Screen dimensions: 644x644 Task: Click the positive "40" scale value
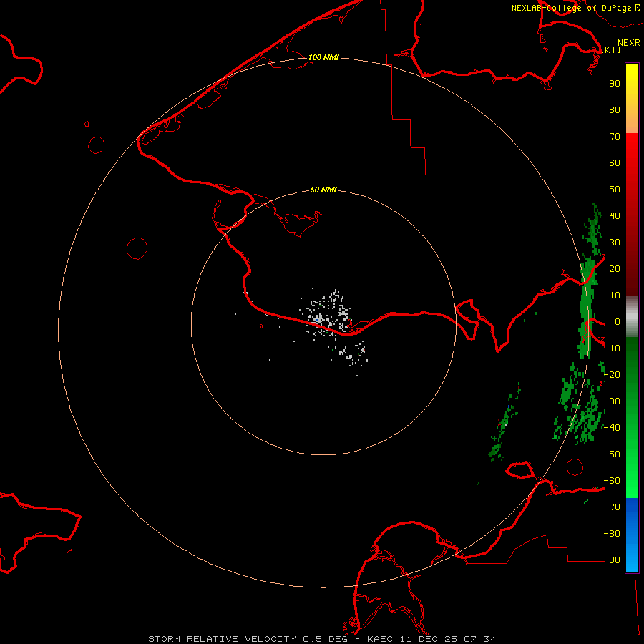(x=615, y=215)
